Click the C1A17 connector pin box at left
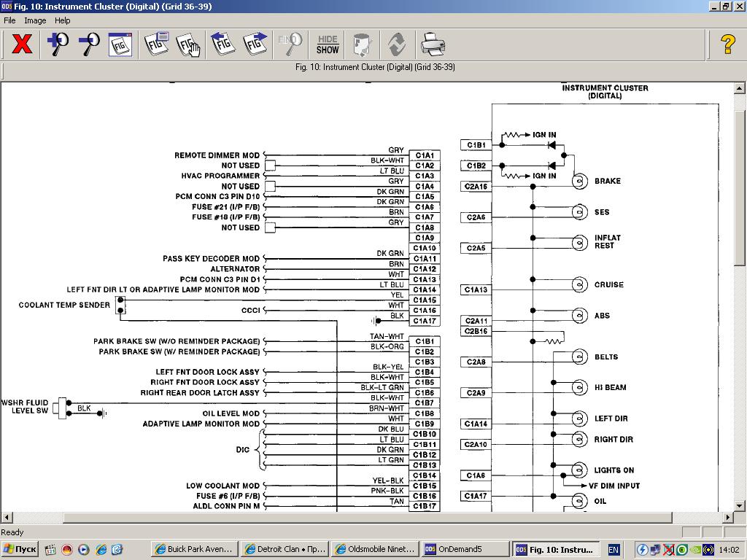This screenshot has width=747, height=560. pos(425,321)
